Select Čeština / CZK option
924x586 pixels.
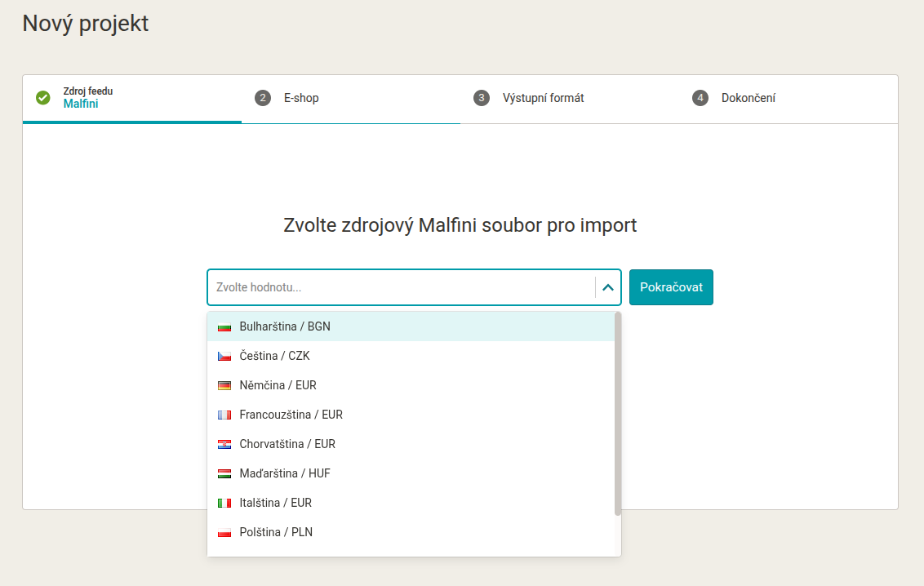click(x=411, y=356)
